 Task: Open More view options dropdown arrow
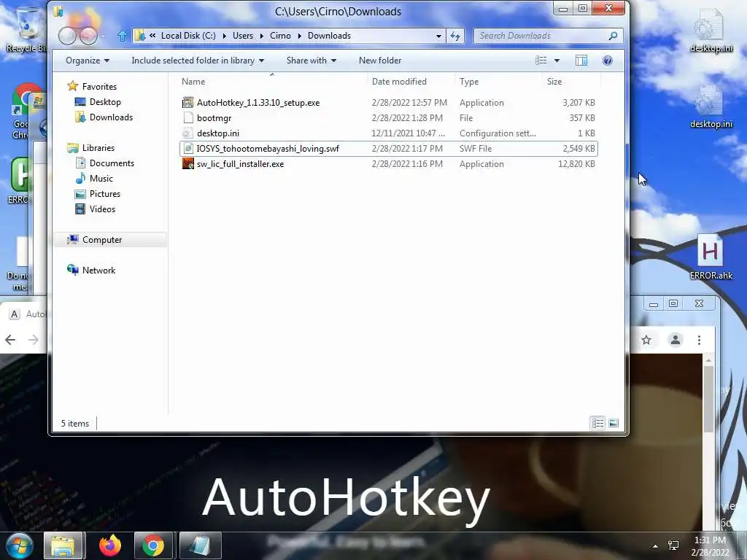click(x=557, y=61)
